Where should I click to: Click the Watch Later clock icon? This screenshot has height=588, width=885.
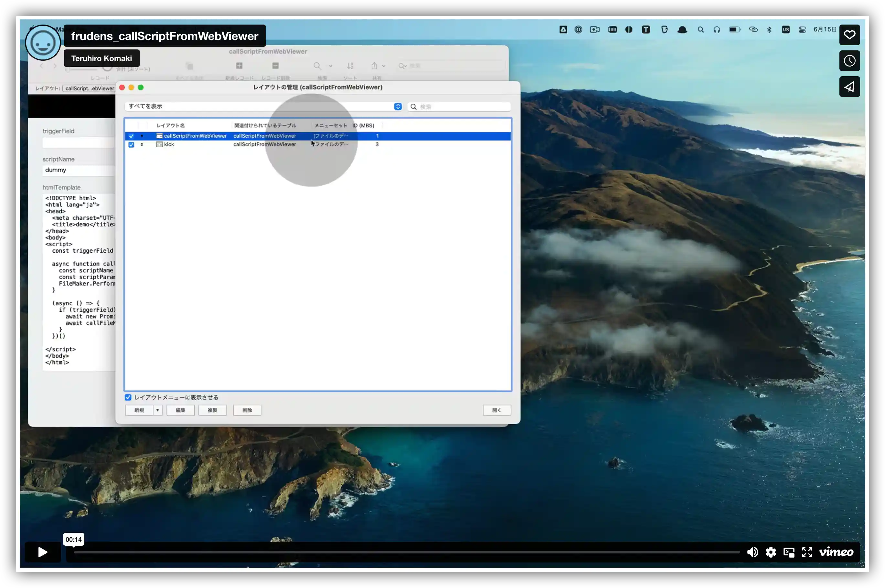coord(849,61)
